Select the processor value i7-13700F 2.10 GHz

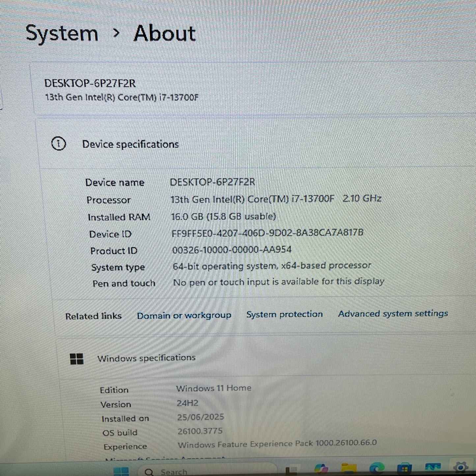point(276,199)
